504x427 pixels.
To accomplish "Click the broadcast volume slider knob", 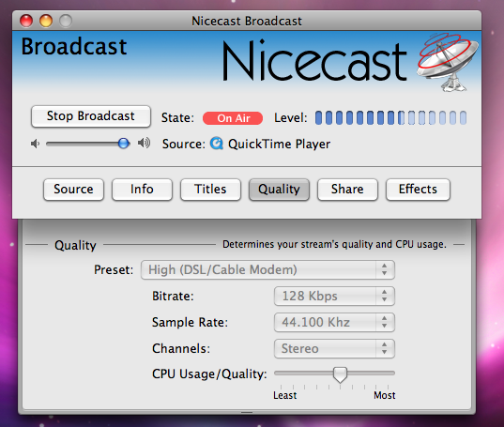I will [x=124, y=144].
